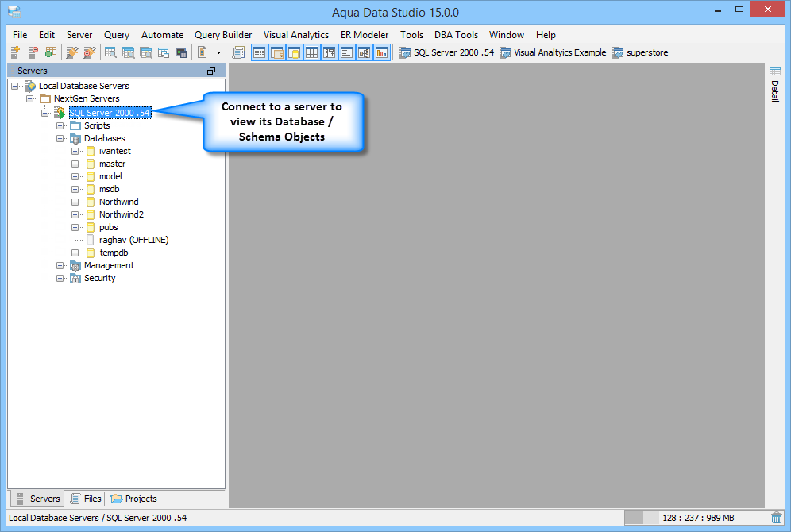This screenshot has width=791, height=532.
Task: Click the scripts scroll toolbar icon
Action: [x=238, y=52]
